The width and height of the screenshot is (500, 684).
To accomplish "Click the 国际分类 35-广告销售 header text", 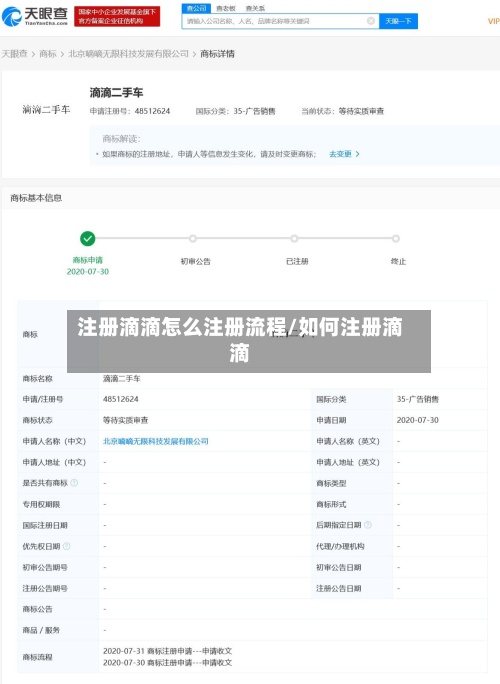I will coord(236,111).
